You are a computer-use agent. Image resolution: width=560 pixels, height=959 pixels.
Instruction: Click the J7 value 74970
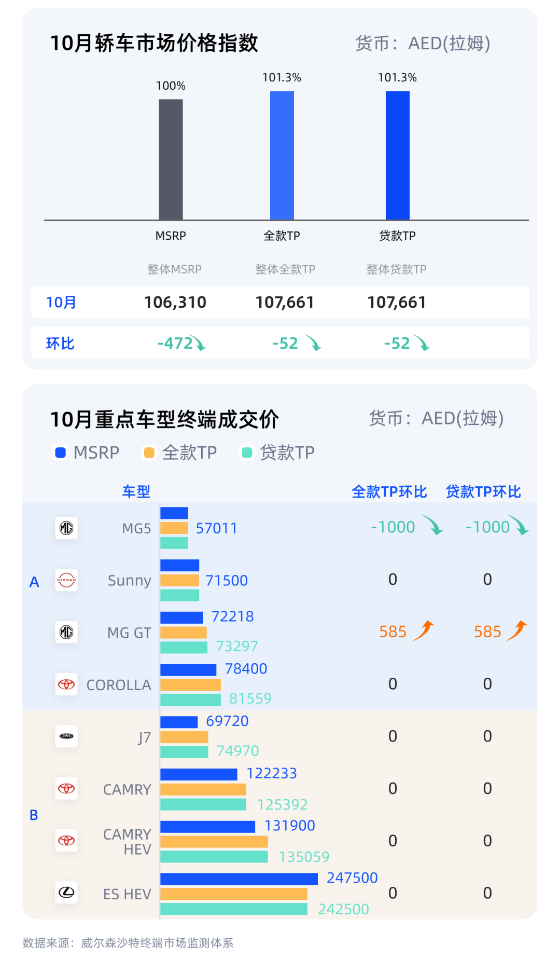coord(237,751)
